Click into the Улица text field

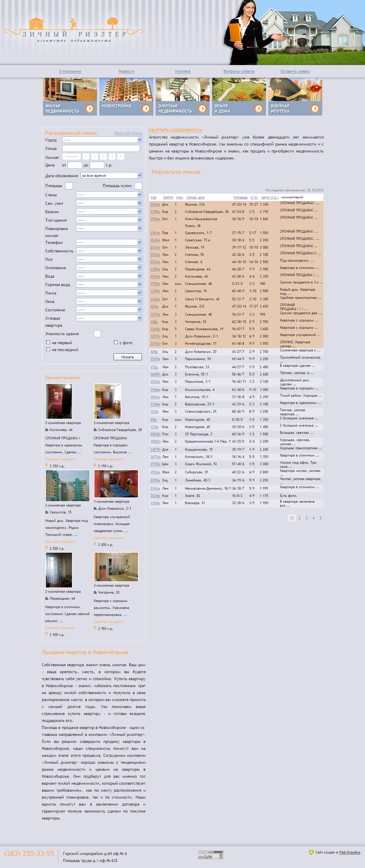(101, 148)
